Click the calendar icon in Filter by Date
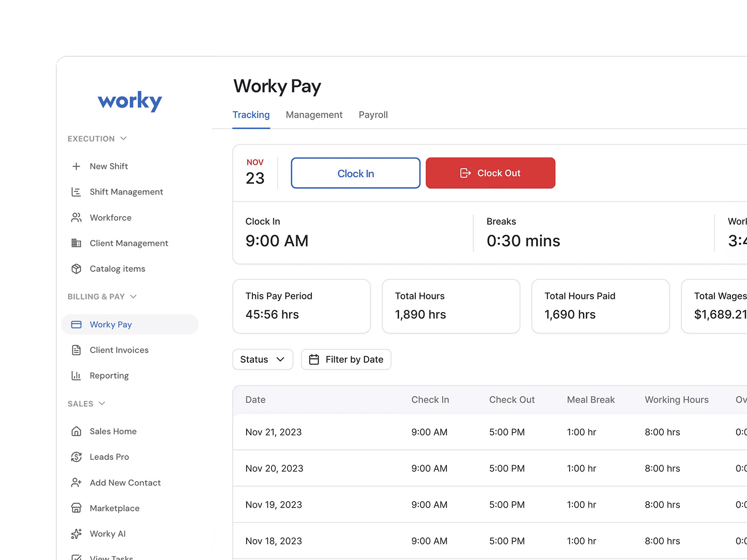747x560 pixels. point(314,359)
